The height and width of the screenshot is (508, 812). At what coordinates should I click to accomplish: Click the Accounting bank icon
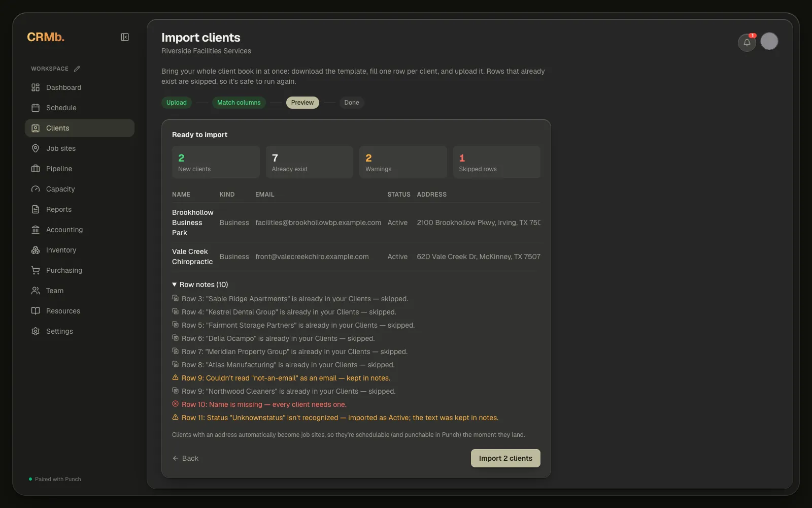[x=36, y=230]
